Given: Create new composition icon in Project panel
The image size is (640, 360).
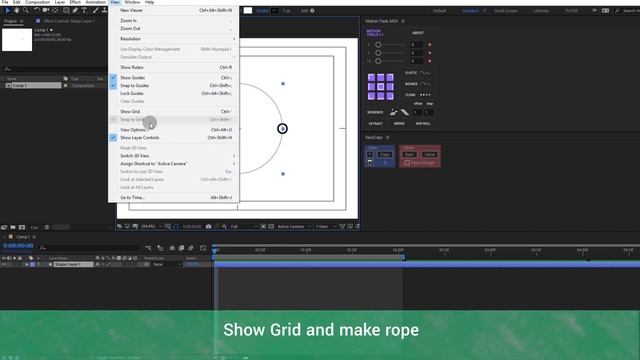Looking at the screenshot, I should pyautogui.click(x=22, y=227).
